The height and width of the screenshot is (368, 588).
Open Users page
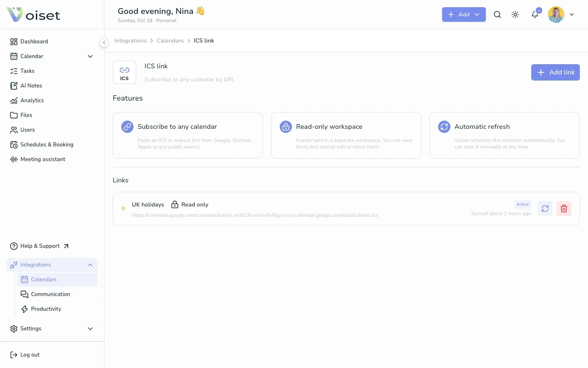52,130
